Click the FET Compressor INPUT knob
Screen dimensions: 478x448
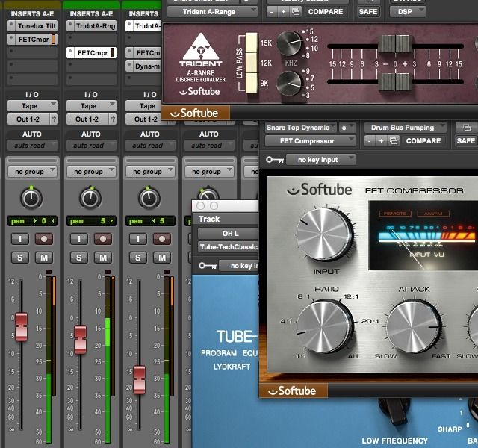[x=326, y=236]
